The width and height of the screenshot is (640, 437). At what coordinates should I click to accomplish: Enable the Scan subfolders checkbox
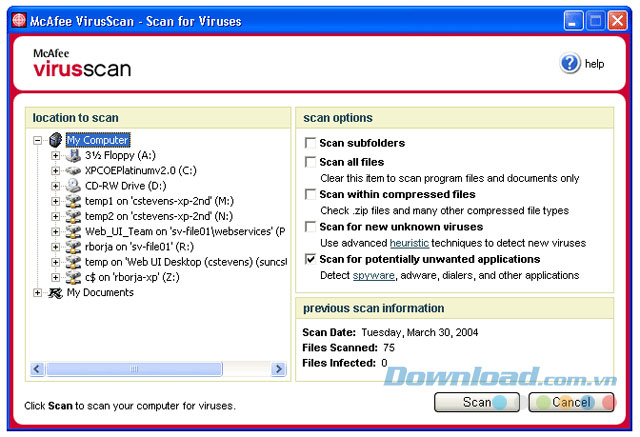(x=310, y=143)
